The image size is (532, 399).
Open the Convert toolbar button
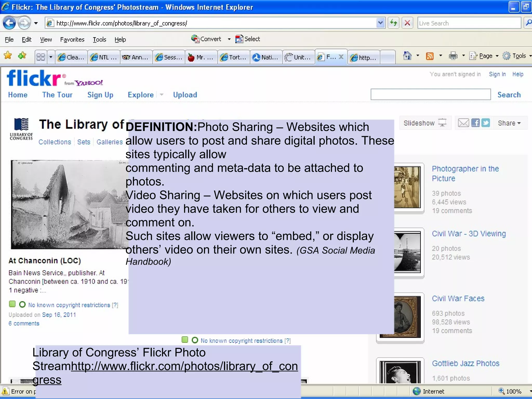point(206,39)
